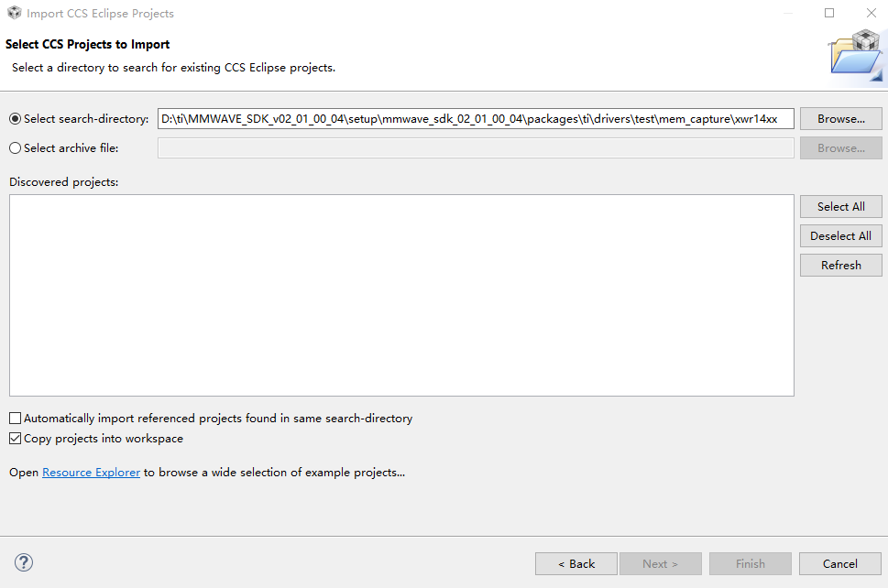
Task: Choose the Select archive file radio option
Action: pos(15,148)
